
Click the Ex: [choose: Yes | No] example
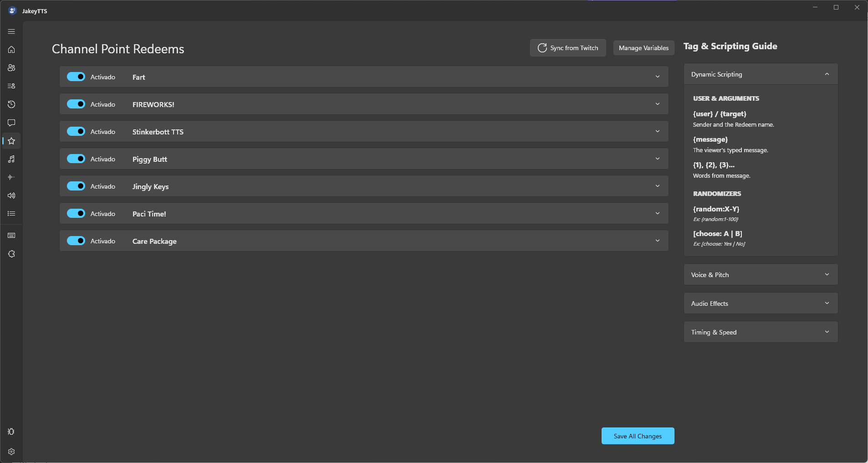point(719,244)
